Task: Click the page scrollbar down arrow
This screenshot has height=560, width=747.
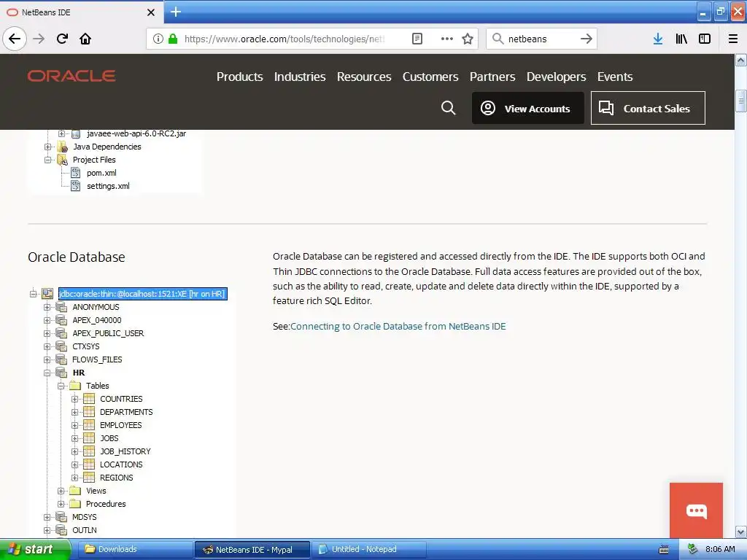Action: coord(740,532)
